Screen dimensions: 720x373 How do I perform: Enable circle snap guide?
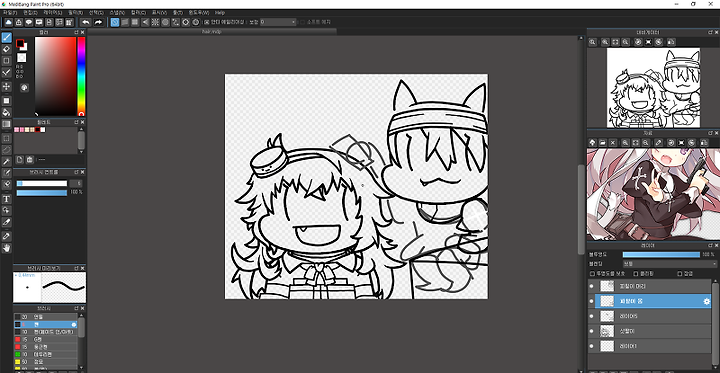tap(165, 22)
